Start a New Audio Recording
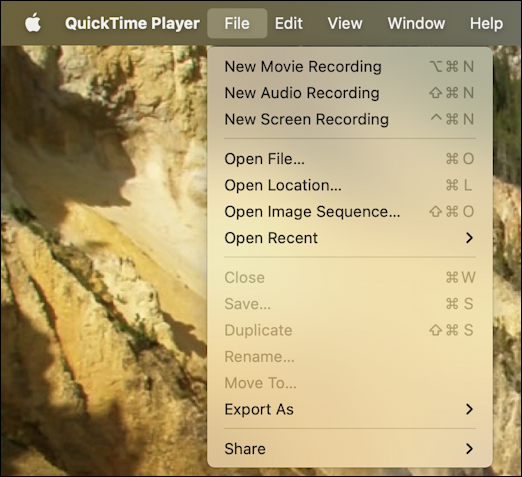Screen dimensions: 522x477 pyautogui.click(x=350, y=93)
